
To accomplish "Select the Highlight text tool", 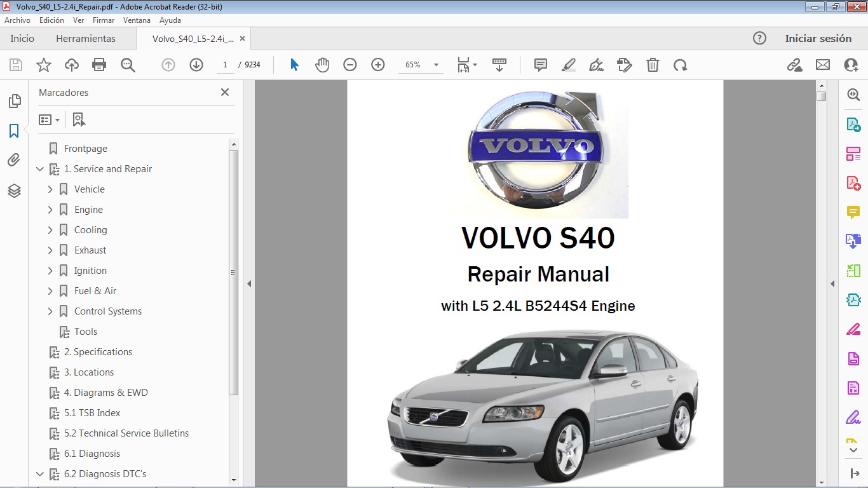I will (568, 64).
